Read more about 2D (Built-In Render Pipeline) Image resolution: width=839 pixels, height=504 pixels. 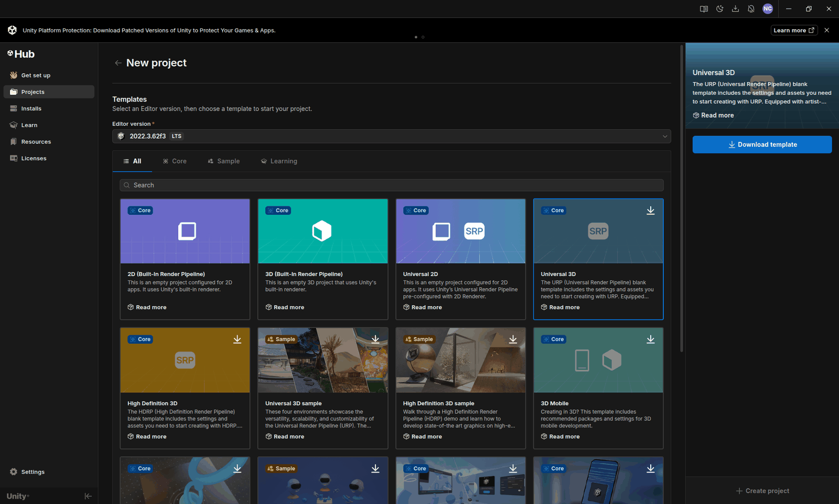pyautogui.click(x=147, y=308)
